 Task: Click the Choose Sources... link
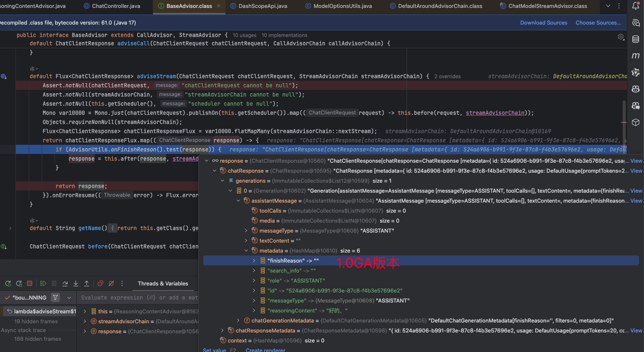coord(598,22)
